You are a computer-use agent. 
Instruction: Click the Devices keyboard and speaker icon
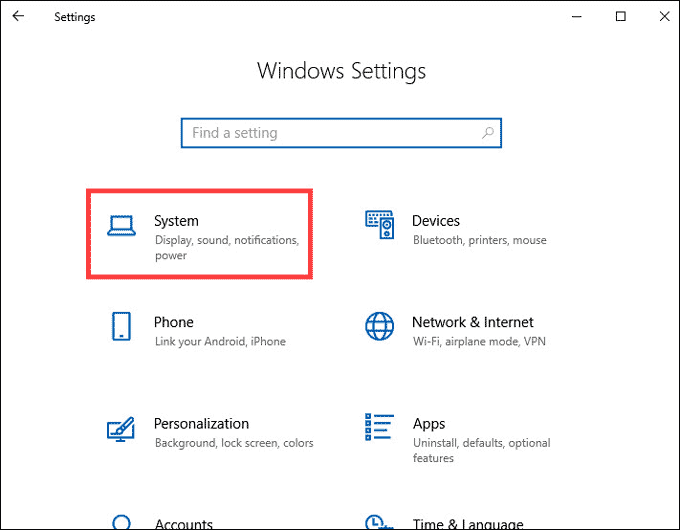point(379,224)
